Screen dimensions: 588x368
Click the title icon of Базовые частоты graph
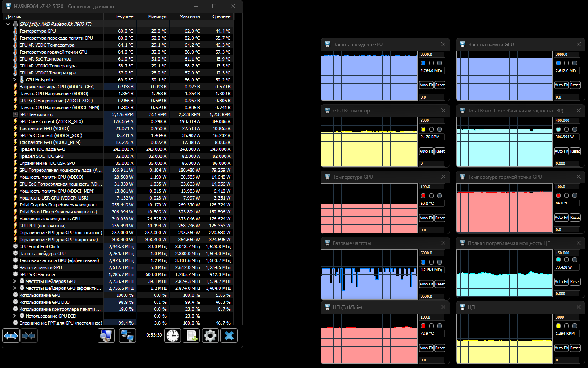pos(327,243)
